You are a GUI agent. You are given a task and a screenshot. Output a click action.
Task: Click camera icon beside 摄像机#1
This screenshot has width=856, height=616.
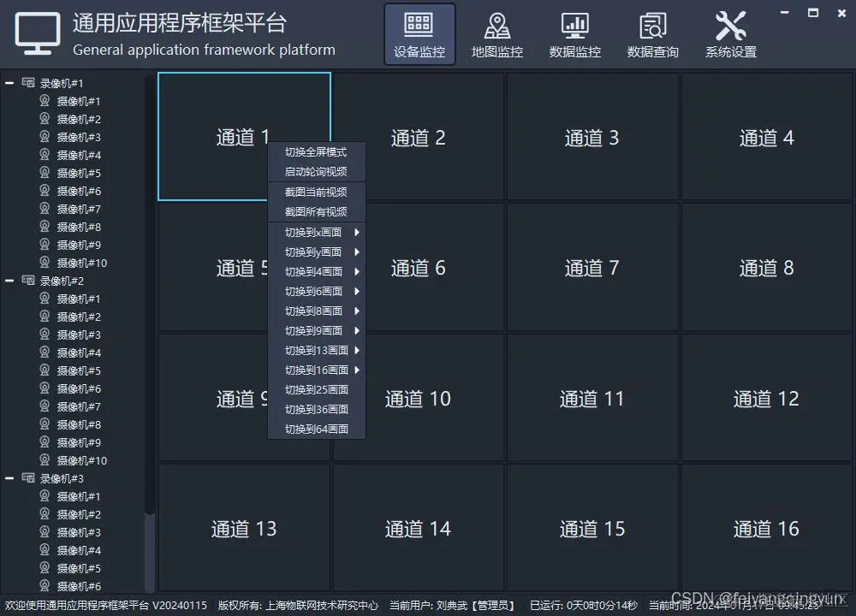[45, 100]
